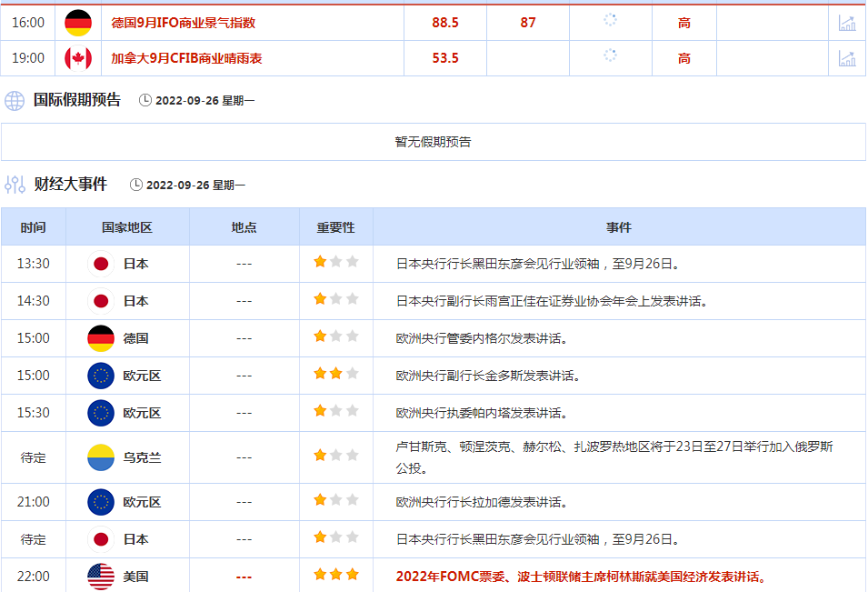Click the loading spinner in the IFO row
This screenshot has height=592, width=868.
(x=611, y=20)
